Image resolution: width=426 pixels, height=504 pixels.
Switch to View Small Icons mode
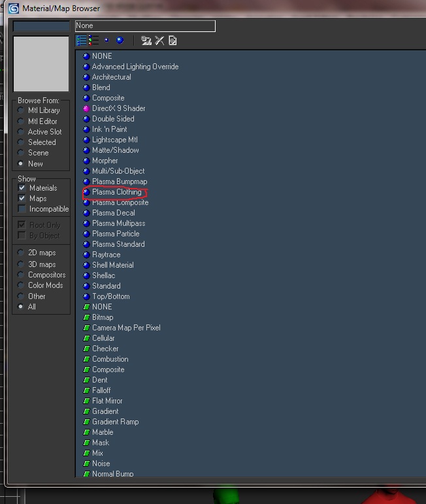[x=106, y=40]
